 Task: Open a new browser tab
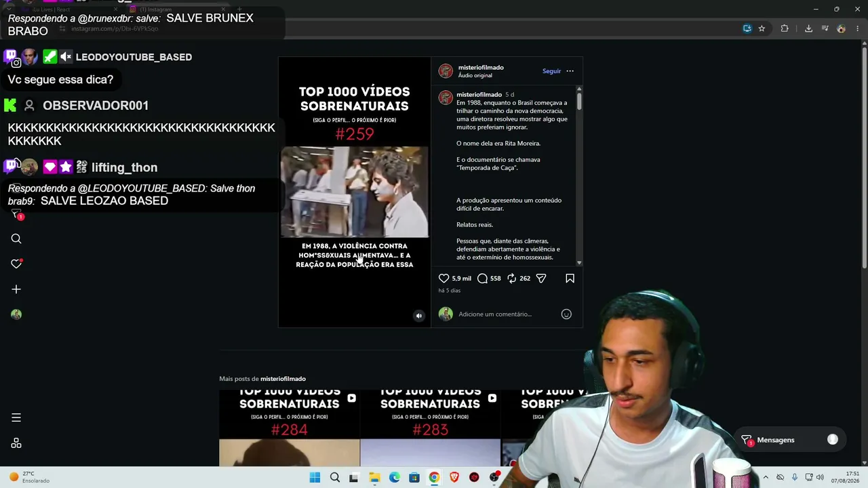(239, 9)
